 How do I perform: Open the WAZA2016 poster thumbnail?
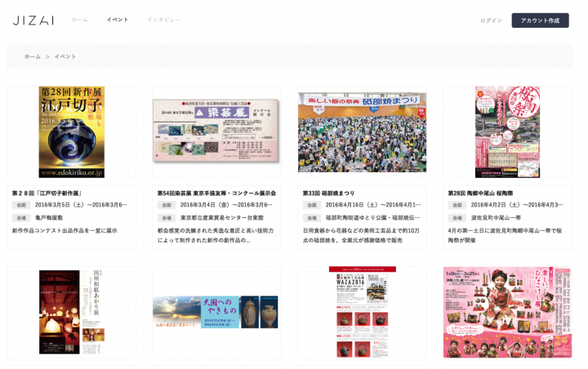coord(362,312)
